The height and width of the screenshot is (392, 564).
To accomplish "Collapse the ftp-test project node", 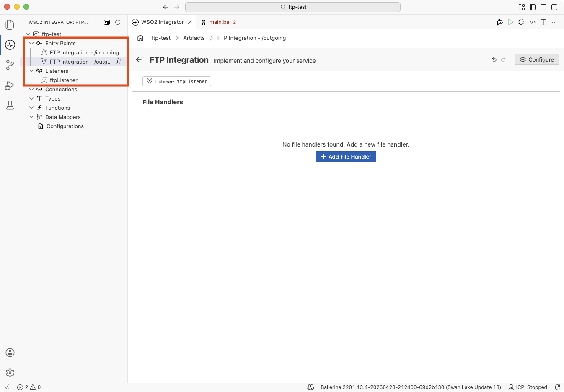I will click(x=28, y=34).
